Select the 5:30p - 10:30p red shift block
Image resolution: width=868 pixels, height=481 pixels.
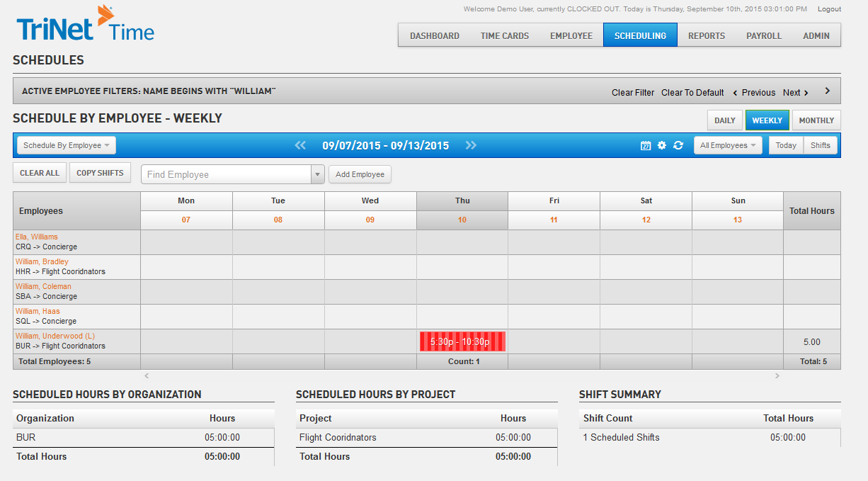pos(462,341)
